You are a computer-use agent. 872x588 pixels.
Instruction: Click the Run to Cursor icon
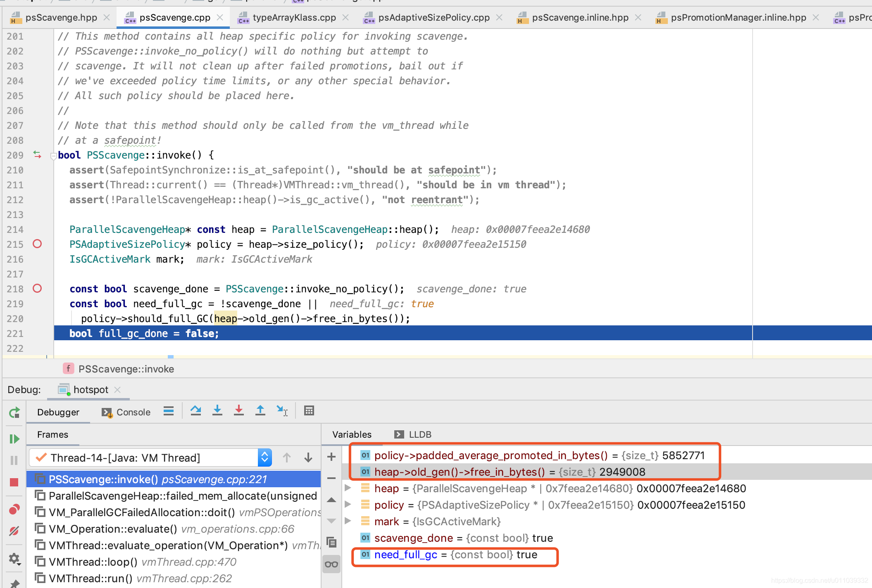282,411
